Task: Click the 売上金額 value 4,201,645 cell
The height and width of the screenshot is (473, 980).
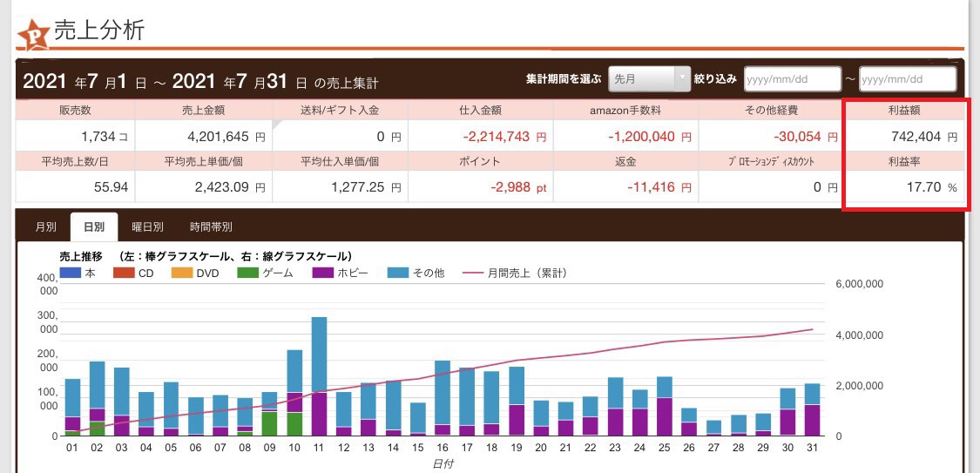Action: coord(206,137)
